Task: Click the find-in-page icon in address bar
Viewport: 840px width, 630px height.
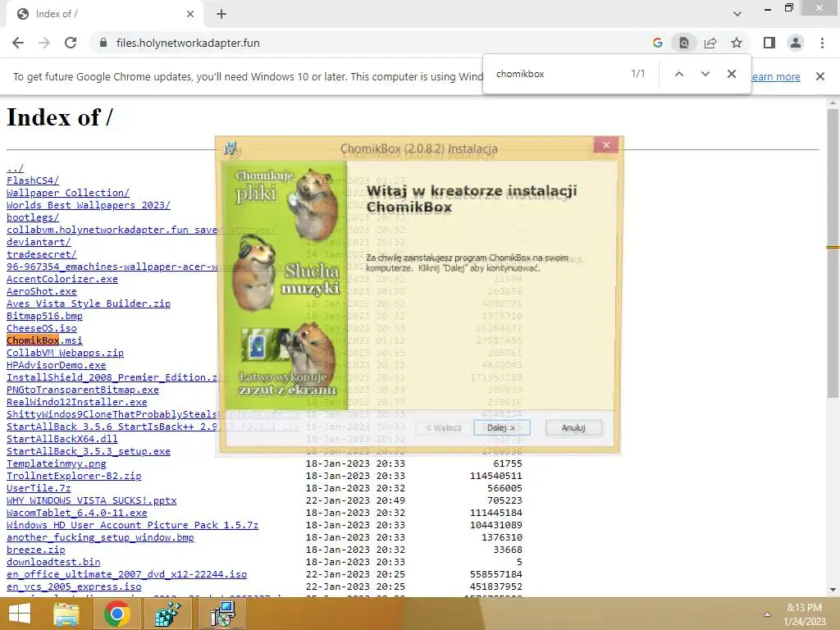Action: click(684, 43)
